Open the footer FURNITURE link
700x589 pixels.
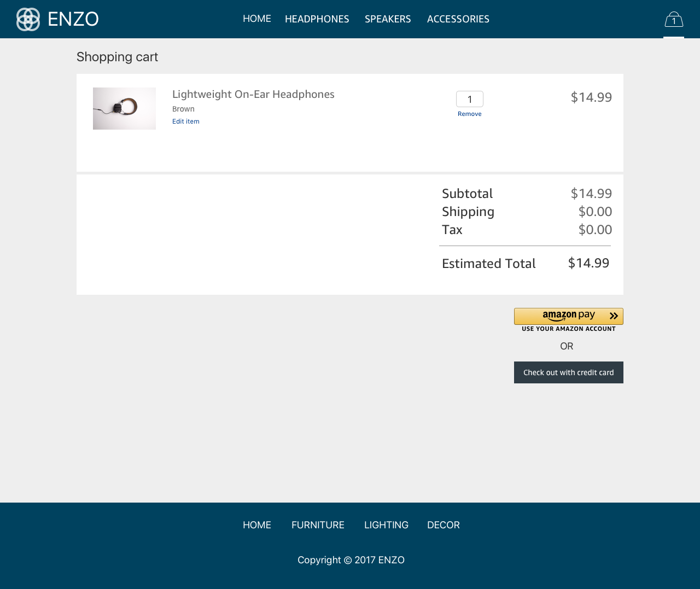(x=318, y=525)
